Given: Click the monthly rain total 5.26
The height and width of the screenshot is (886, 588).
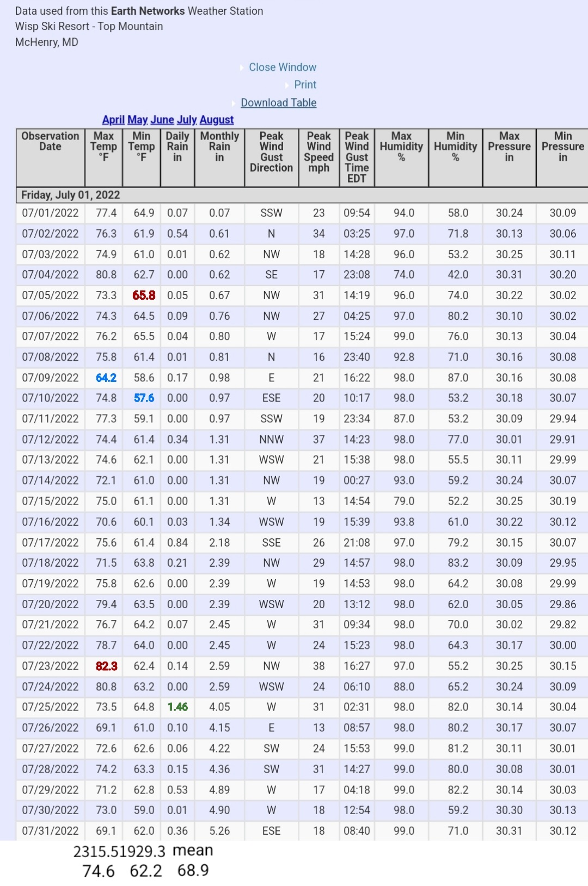Looking at the screenshot, I should (219, 831).
